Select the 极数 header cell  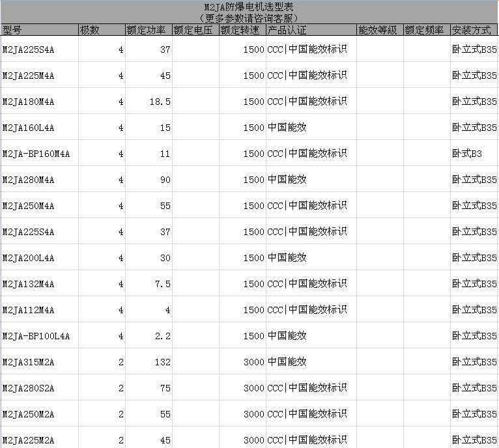(x=102, y=30)
